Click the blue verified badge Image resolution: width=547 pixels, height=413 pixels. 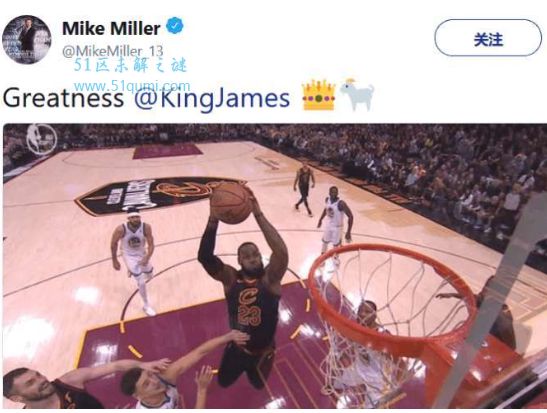pos(175,25)
